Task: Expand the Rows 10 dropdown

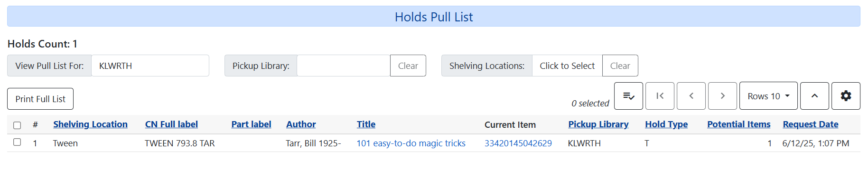Action: click(x=768, y=96)
